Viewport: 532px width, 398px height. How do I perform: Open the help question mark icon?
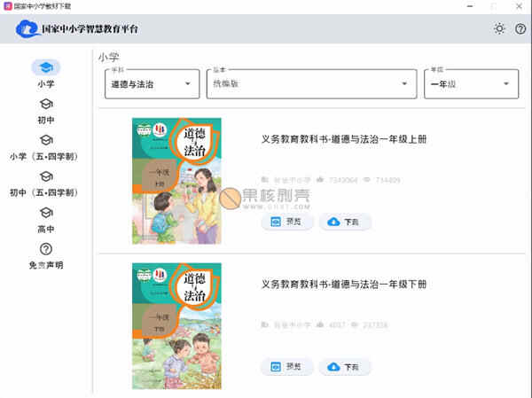click(520, 29)
